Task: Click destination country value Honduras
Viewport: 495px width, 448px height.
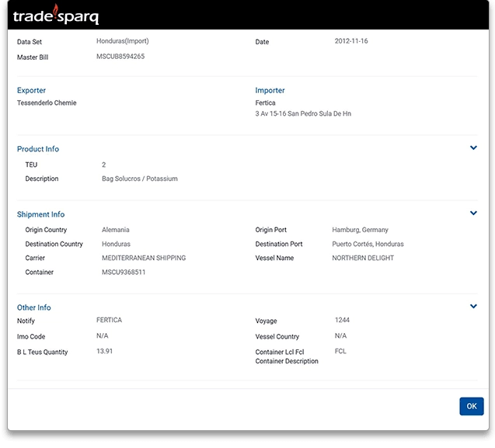Action: pyautogui.click(x=116, y=244)
